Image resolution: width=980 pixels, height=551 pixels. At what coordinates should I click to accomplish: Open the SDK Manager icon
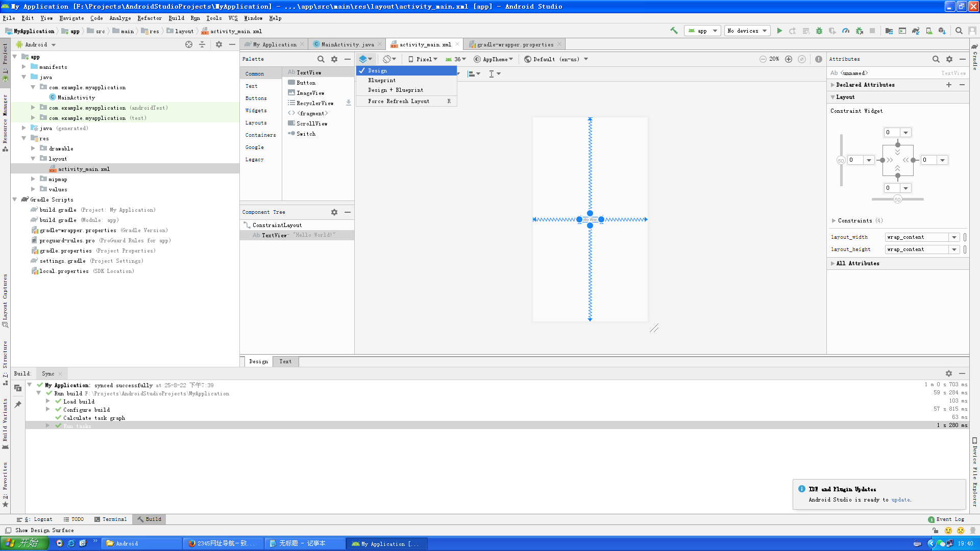[x=942, y=31]
